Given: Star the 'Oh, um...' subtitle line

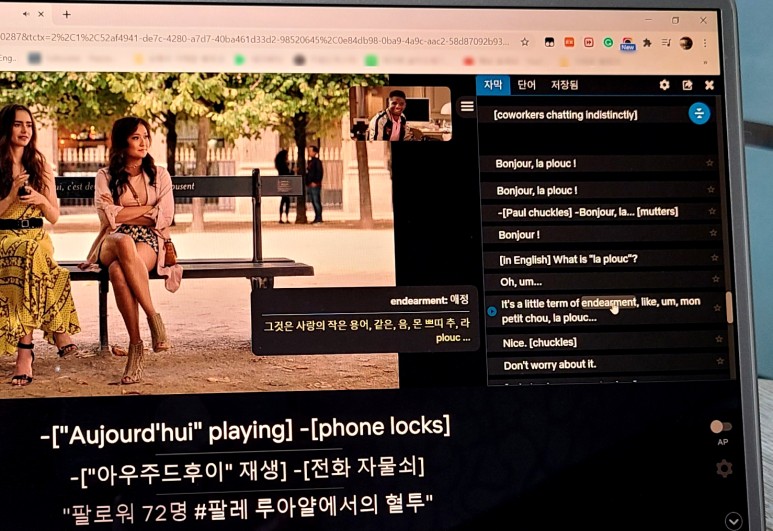Looking at the screenshot, I should 715,279.
